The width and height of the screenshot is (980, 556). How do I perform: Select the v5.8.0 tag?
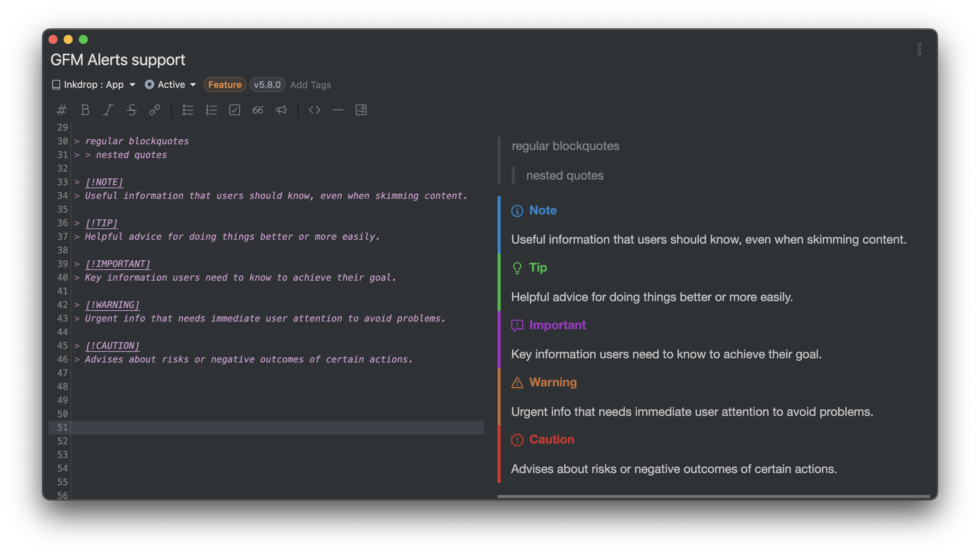tap(267, 84)
